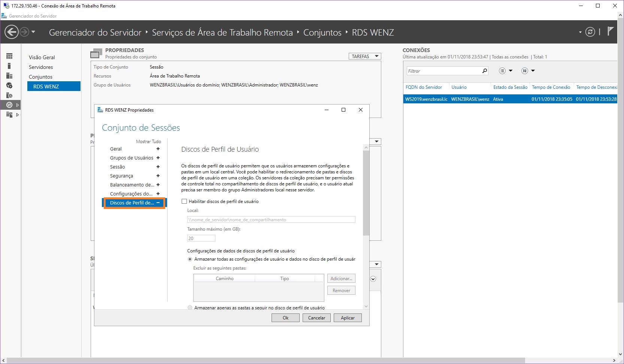Select RDS WENZ collection in navigation pane
This screenshot has width=624, height=364.
(54, 86)
